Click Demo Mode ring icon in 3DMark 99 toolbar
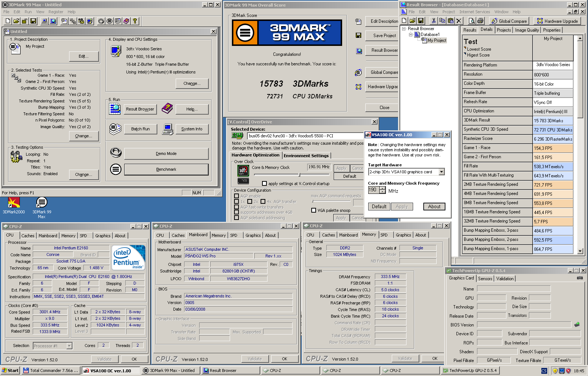 click(101, 21)
